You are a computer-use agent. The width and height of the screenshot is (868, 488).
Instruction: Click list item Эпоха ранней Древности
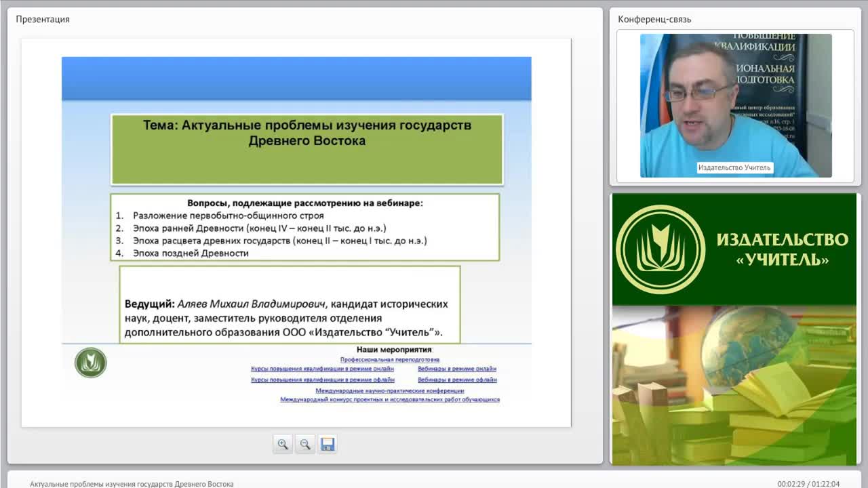pos(260,228)
